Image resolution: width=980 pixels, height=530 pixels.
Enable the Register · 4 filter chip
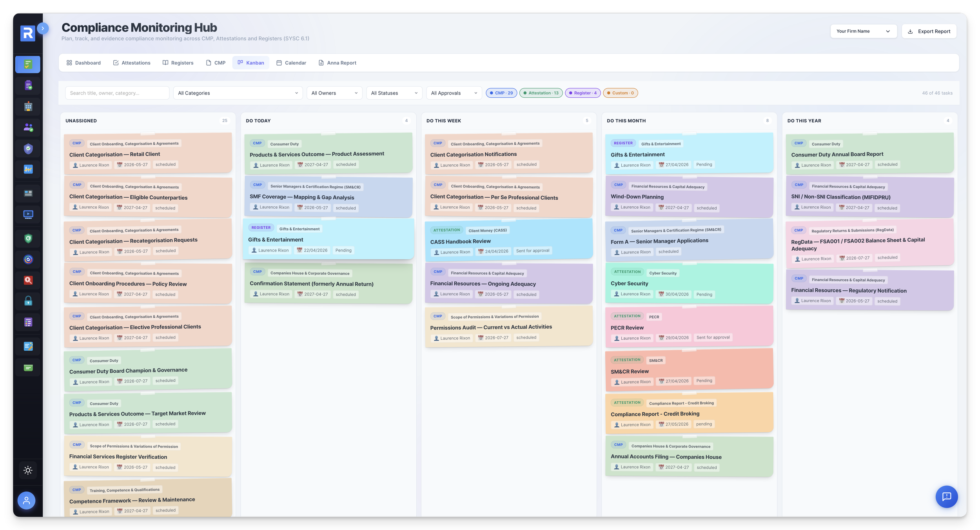583,93
